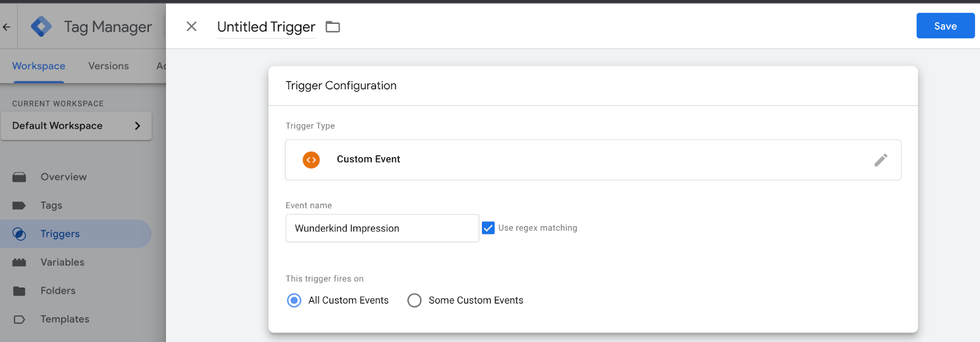Image resolution: width=980 pixels, height=342 pixels.
Task: Click the back arrow beside Tag Manager
Action: click(7, 27)
